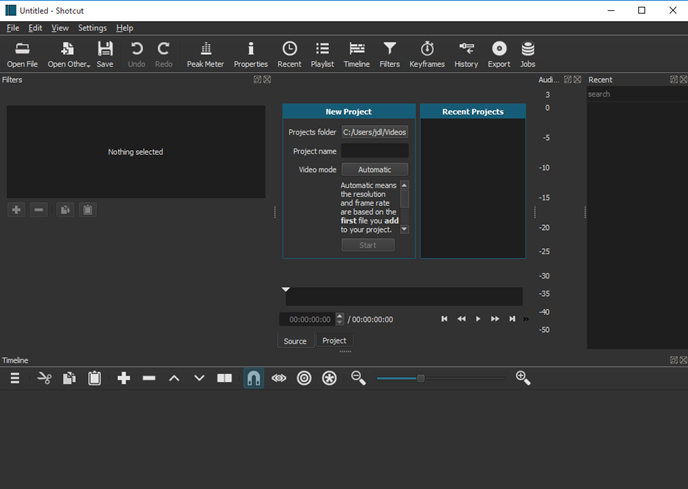Focus the Project name field

(375, 151)
